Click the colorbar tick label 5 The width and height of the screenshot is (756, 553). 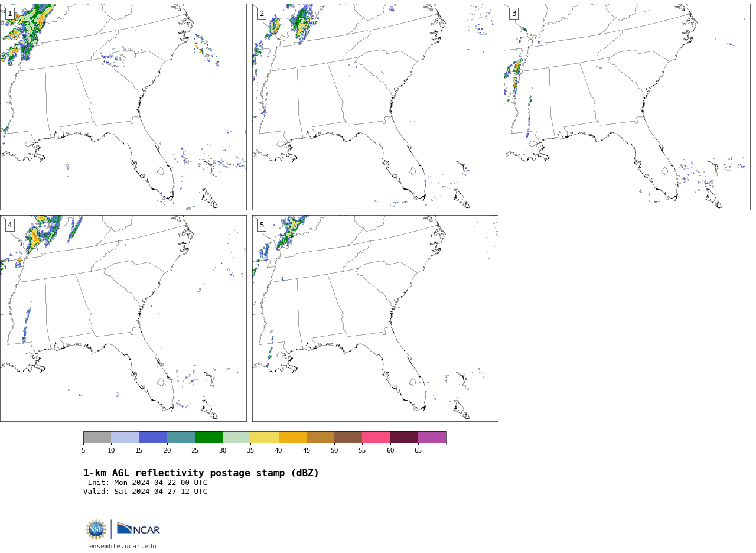click(83, 451)
